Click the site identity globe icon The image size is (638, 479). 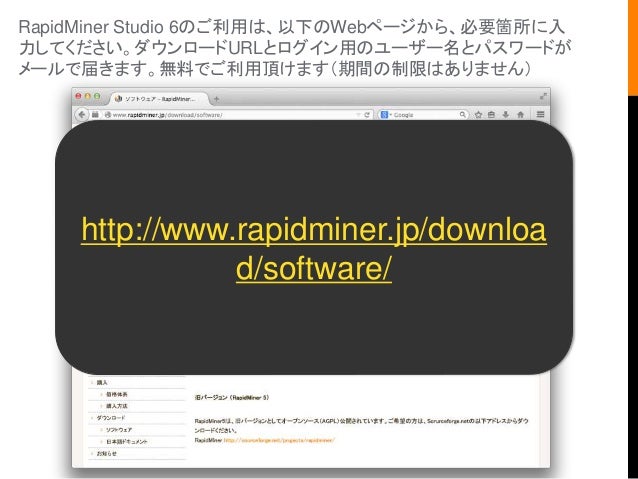(108, 115)
